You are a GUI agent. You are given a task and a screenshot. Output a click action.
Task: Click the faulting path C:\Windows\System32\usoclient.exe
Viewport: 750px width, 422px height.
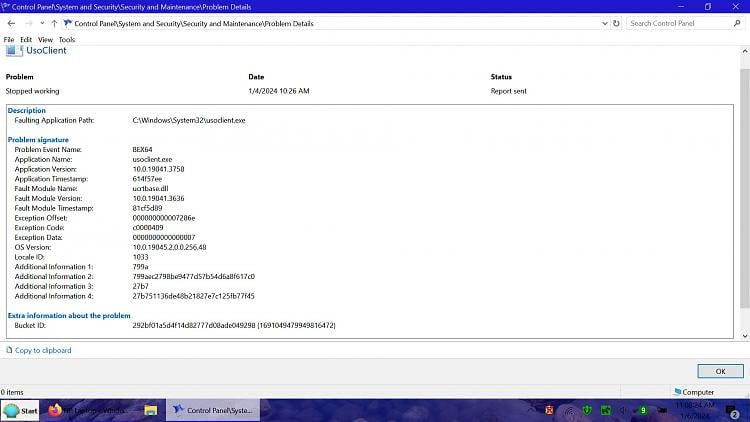[x=189, y=121]
